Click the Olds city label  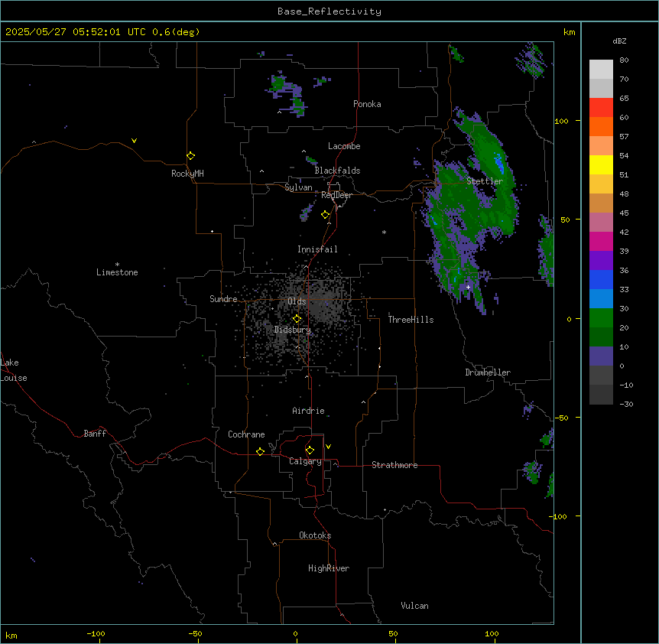click(x=297, y=301)
